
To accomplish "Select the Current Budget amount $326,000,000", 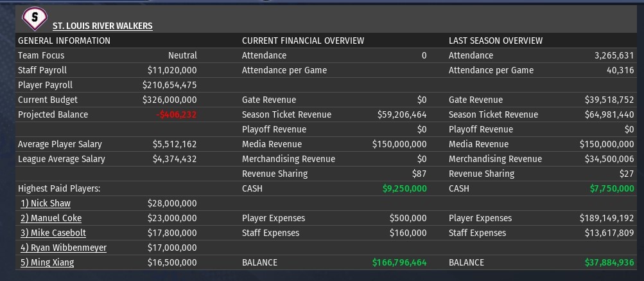I will click(170, 100).
